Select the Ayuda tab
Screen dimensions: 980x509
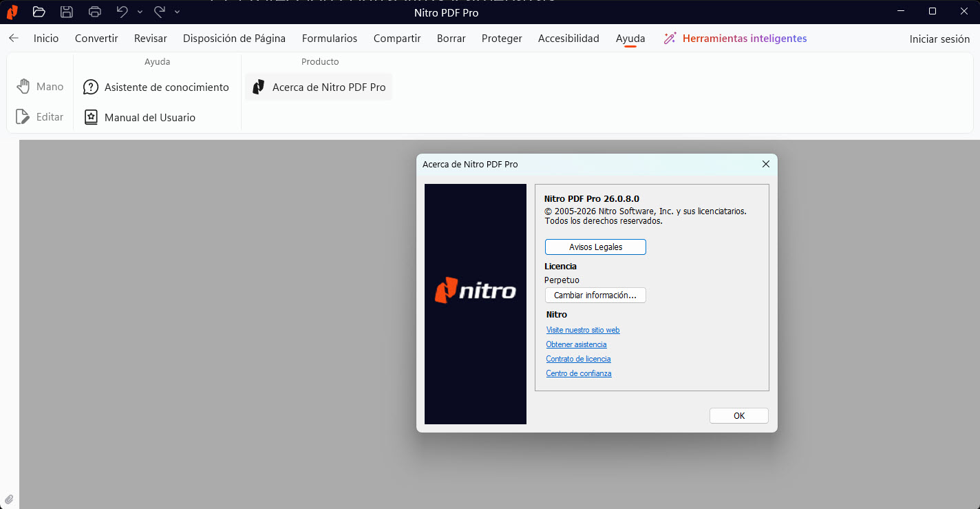(630, 39)
